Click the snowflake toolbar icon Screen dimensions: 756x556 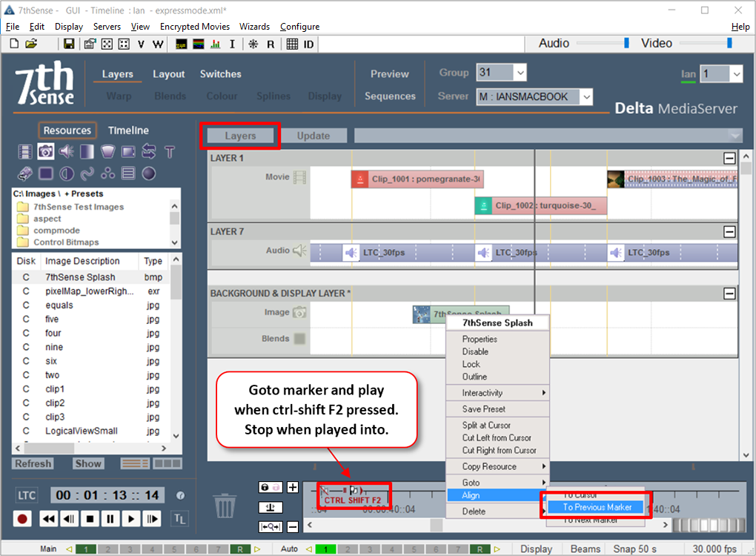click(253, 44)
